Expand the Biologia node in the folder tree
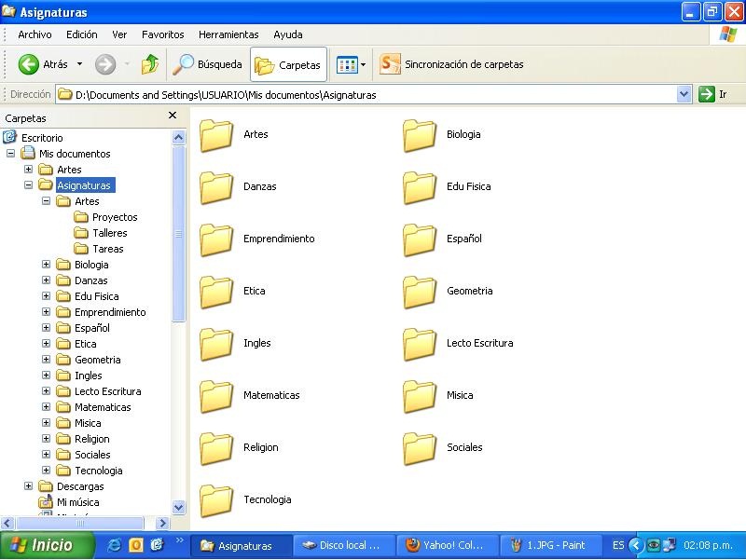The width and height of the screenshot is (746, 560). (x=46, y=265)
